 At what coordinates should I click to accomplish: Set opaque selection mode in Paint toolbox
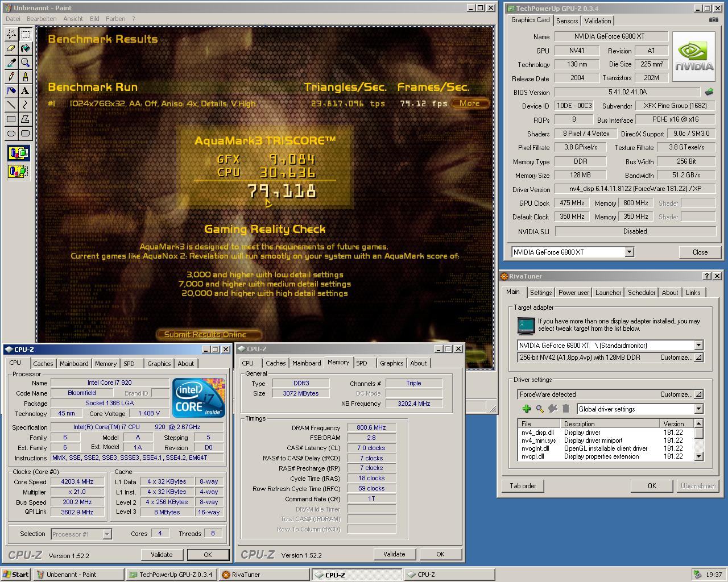pos(18,153)
